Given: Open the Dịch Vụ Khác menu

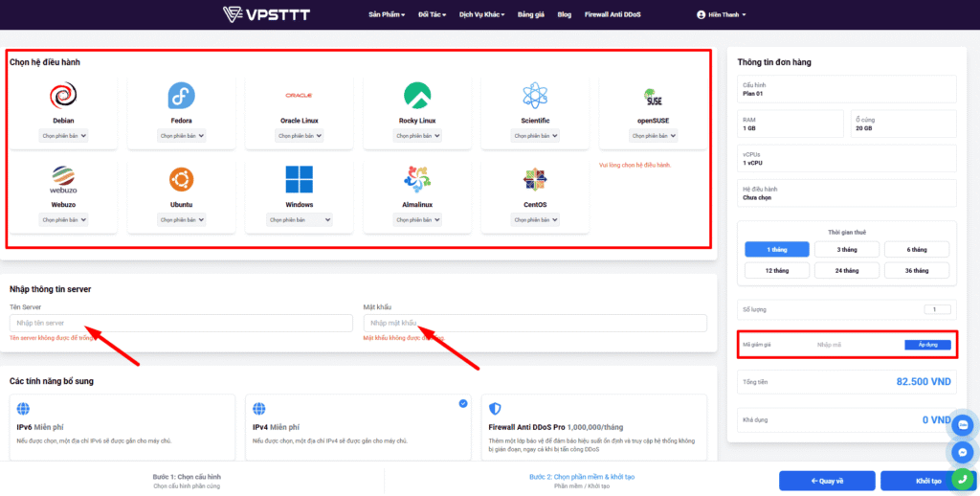Looking at the screenshot, I should [482, 14].
